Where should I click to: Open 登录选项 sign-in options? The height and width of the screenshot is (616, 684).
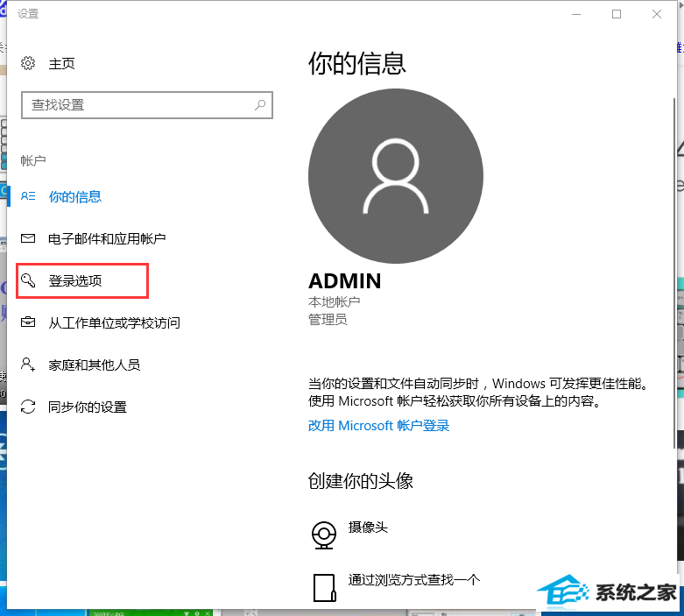75,280
